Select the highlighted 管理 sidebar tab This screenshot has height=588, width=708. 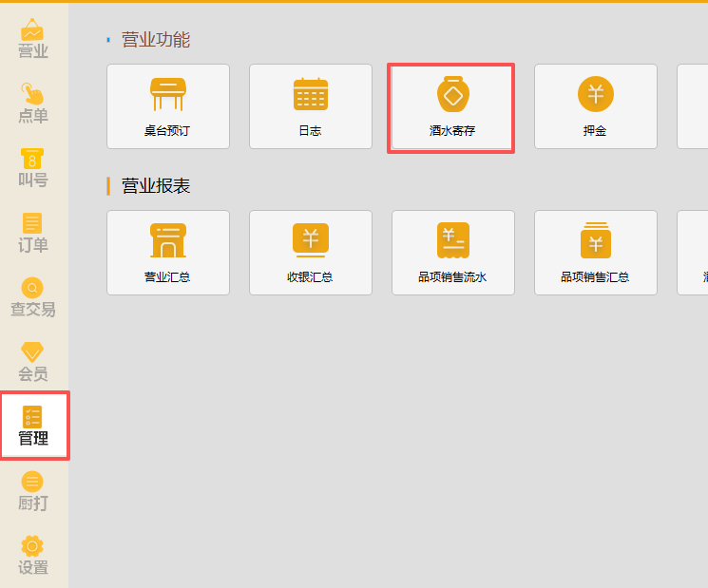pyautogui.click(x=33, y=427)
